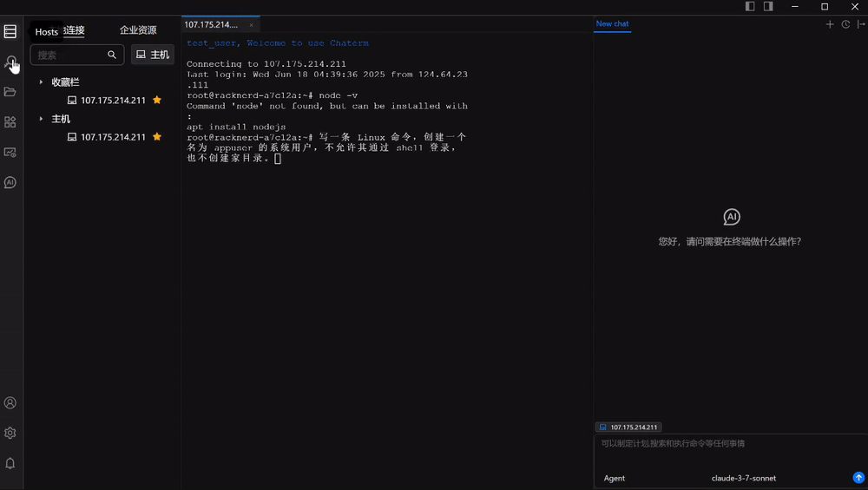
Task: Open the Agent mode dropdown
Action: click(x=614, y=479)
